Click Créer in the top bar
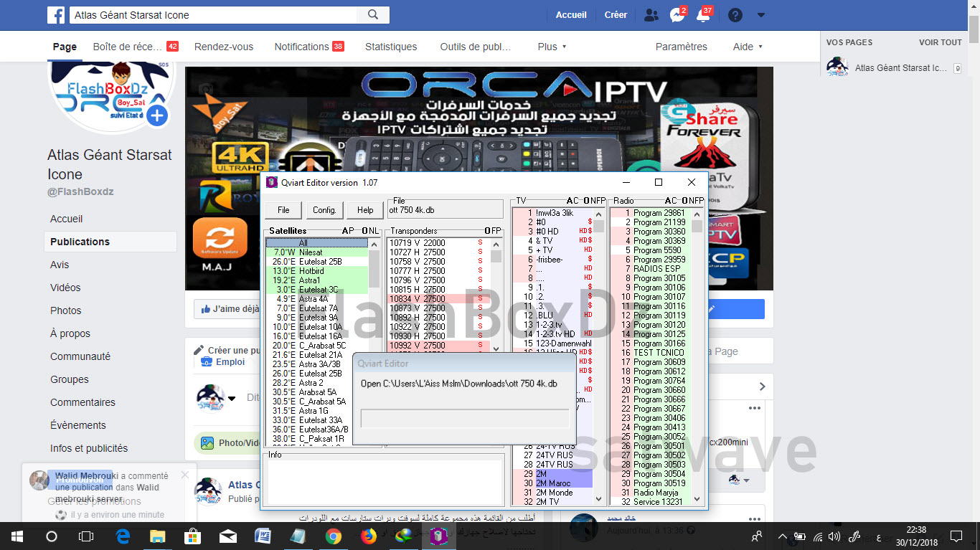980x550 pixels. [616, 15]
